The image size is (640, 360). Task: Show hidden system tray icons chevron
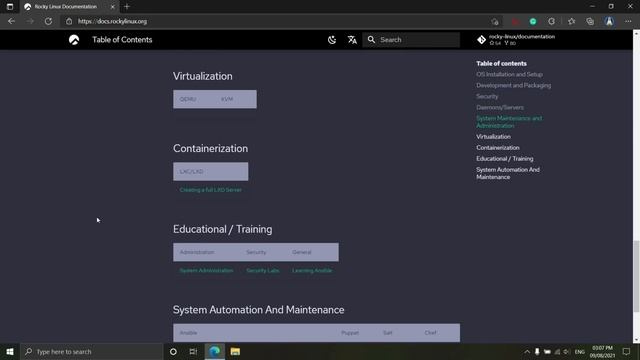[x=527, y=351]
